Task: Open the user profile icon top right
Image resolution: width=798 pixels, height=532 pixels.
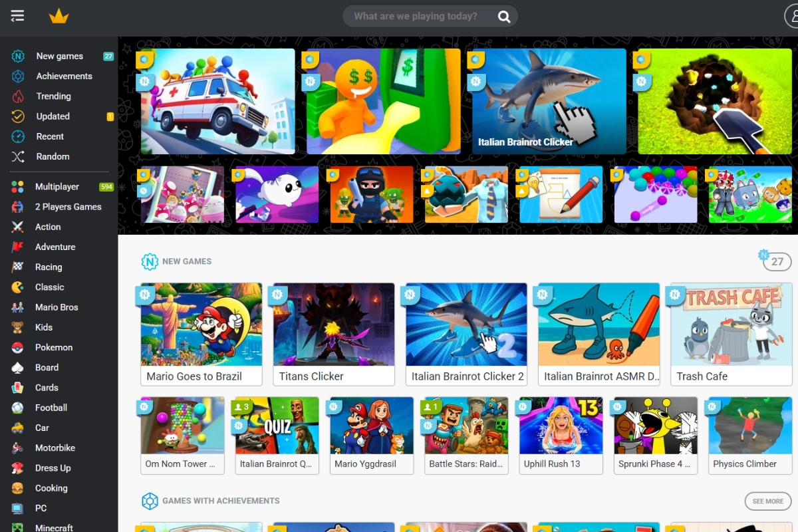Action: pyautogui.click(x=791, y=15)
